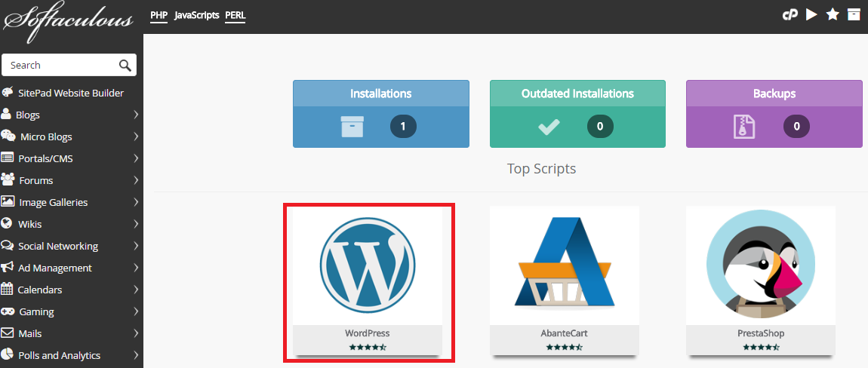Expand the Image Galleries chevron

tap(136, 202)
